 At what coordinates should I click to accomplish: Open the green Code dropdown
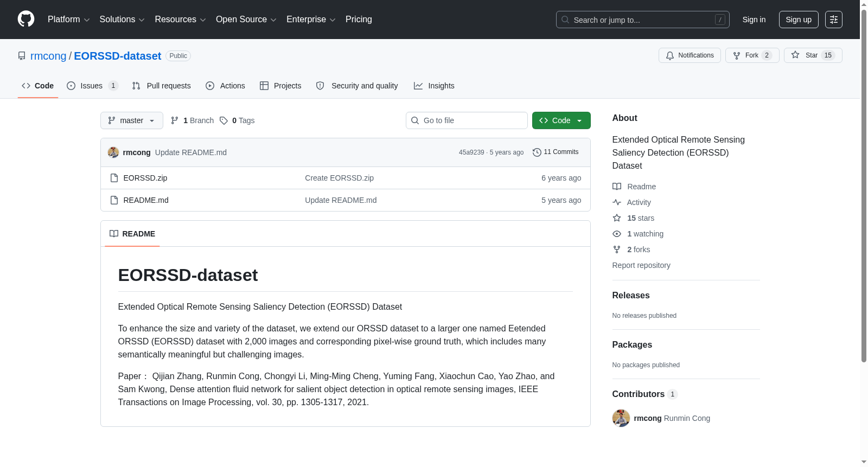(x=561, y=120)
